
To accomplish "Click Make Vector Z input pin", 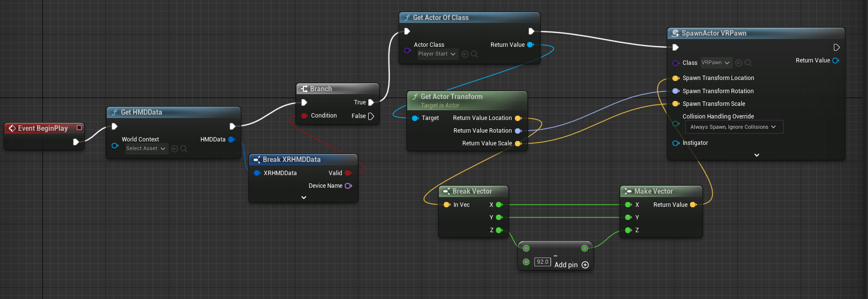I will (x=628, y=230).
